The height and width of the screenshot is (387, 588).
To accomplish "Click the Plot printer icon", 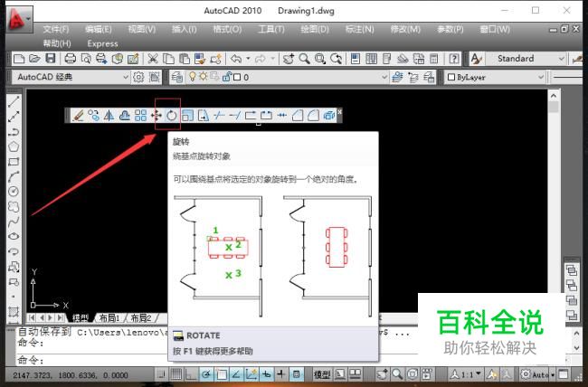I will point(71,59).
